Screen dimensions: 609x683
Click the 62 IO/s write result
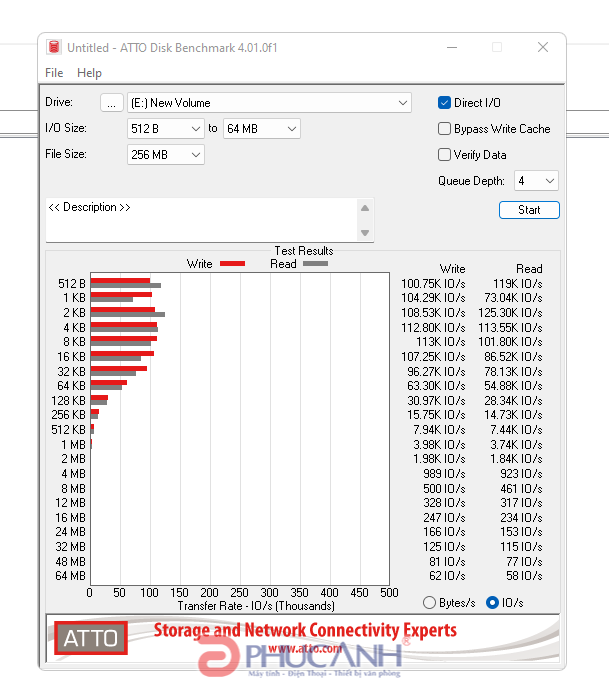[447, 576]
